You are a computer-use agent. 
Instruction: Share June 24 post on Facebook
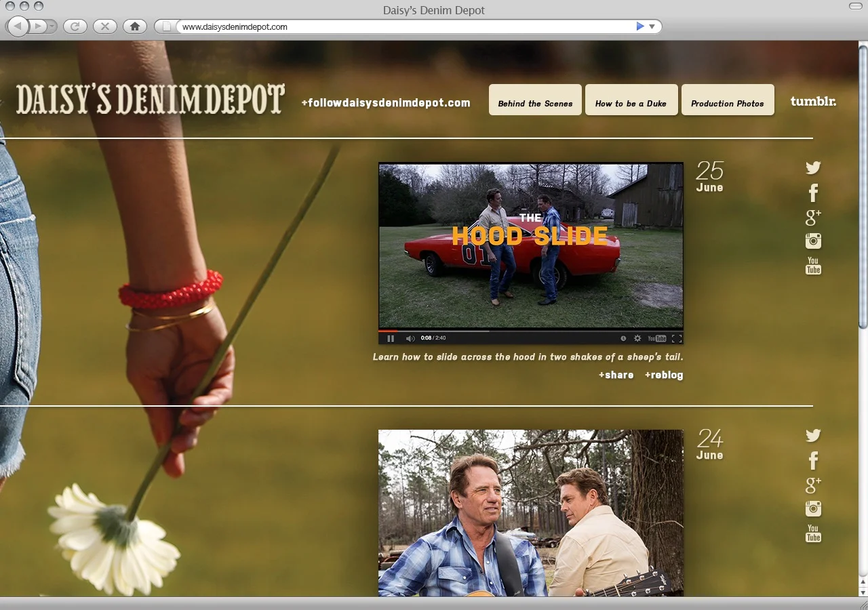tap(813, 460)
